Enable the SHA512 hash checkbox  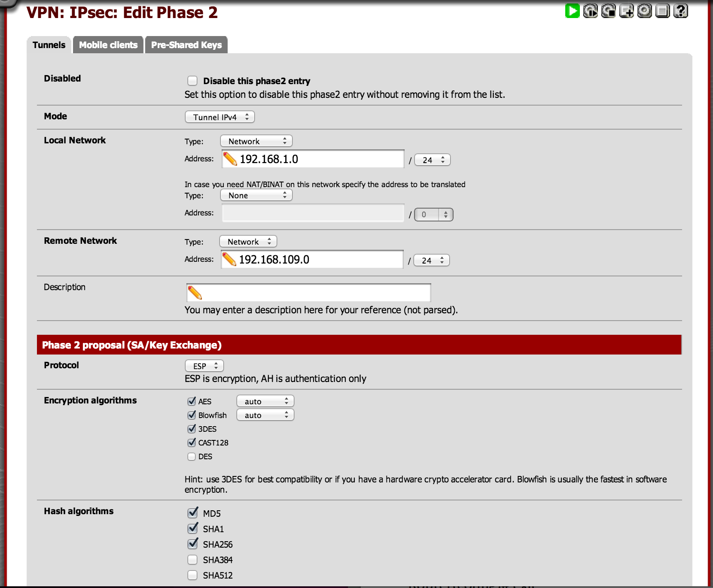(x=192, y=575)
